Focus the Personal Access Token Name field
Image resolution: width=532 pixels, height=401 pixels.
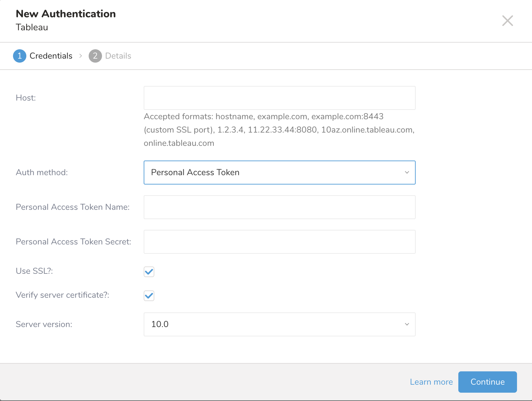tap(279, 207)
